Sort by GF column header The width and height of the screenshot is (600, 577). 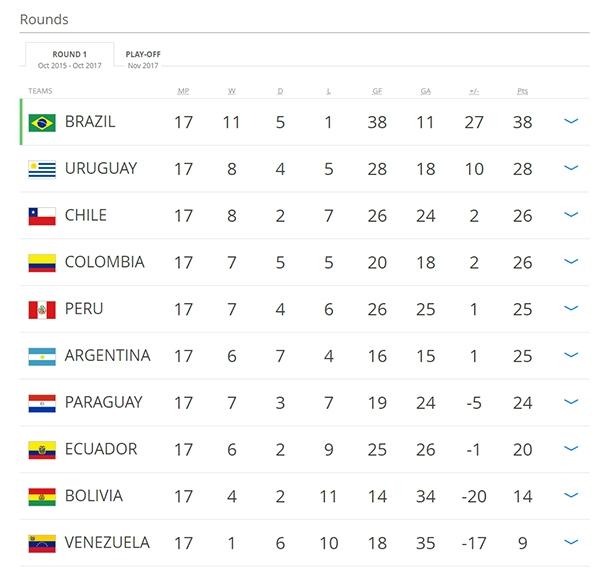click(x=377, y=92)
